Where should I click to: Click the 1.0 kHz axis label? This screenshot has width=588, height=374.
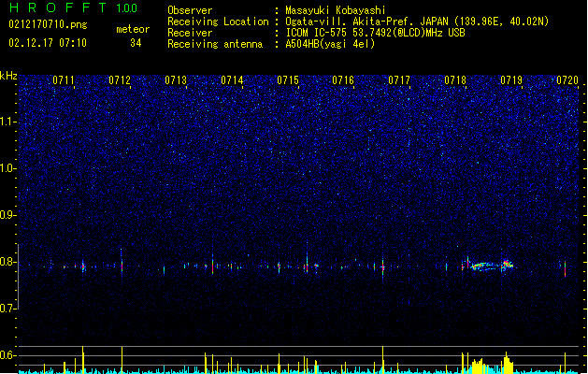[x=8, y=168]
